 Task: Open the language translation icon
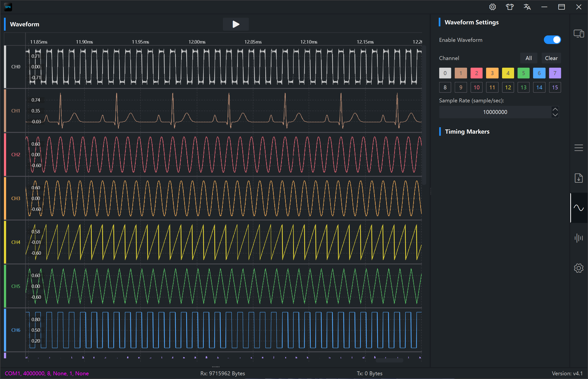527,7
